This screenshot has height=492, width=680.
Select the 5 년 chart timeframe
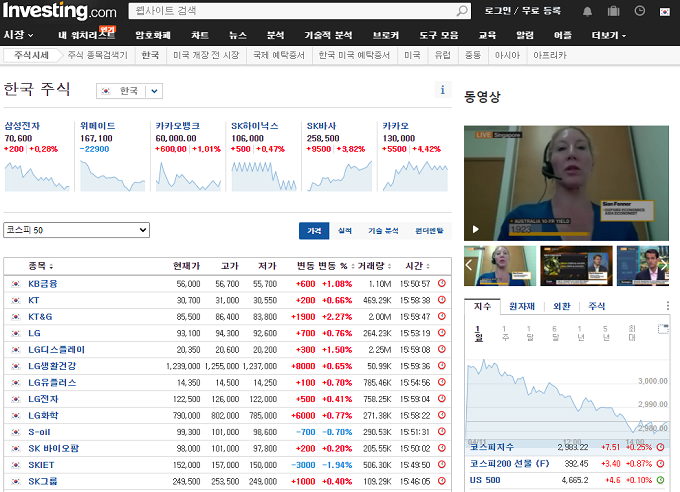[x=605, y=333]
